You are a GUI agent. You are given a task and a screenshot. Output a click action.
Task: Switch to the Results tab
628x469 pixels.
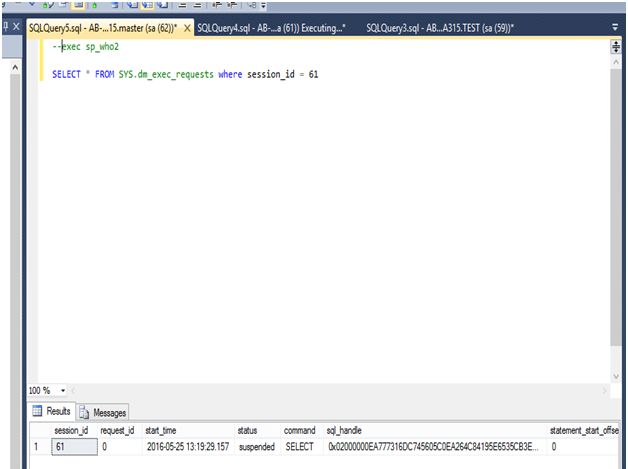[52, 411]
